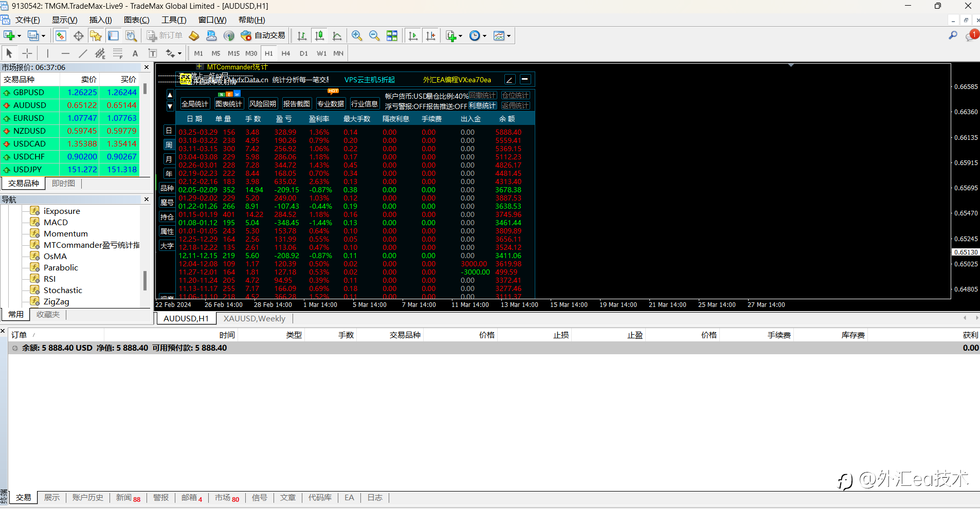
Task: Open a new chart window
Action: tap(9, 35)
